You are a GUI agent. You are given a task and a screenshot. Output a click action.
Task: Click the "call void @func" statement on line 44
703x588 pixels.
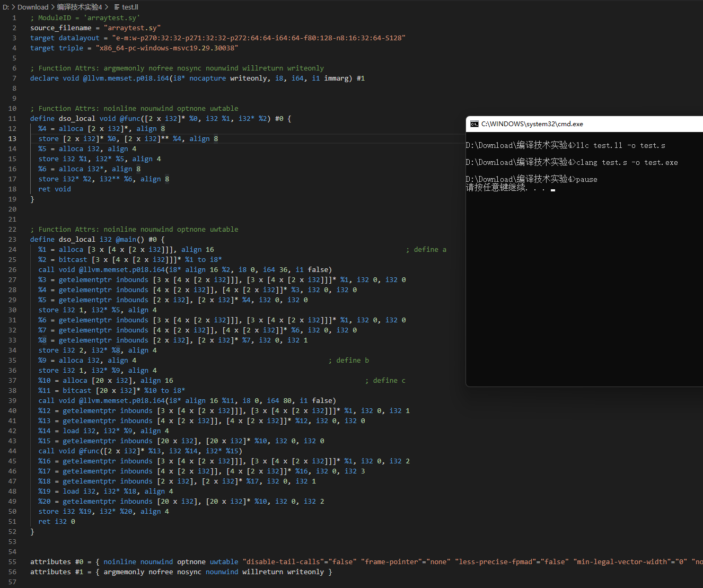pos(140,451)
